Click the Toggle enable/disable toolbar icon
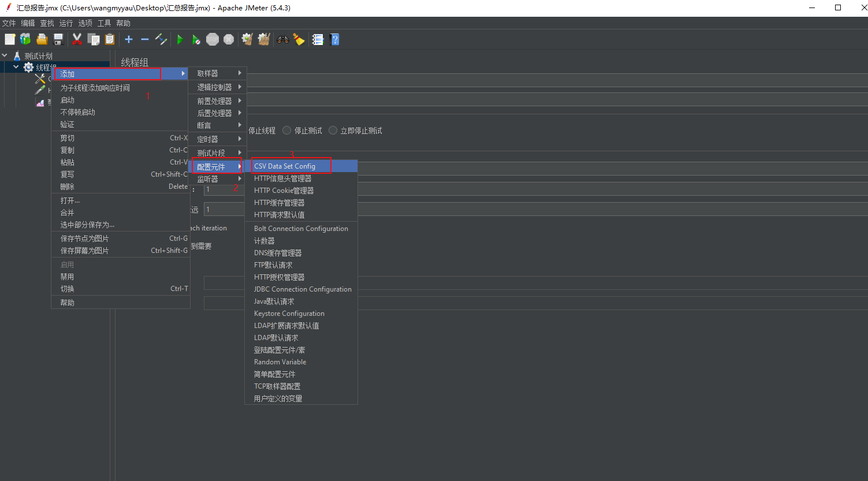Image resolution: width=868 pixels, height=481 pixels. point(161,39)
